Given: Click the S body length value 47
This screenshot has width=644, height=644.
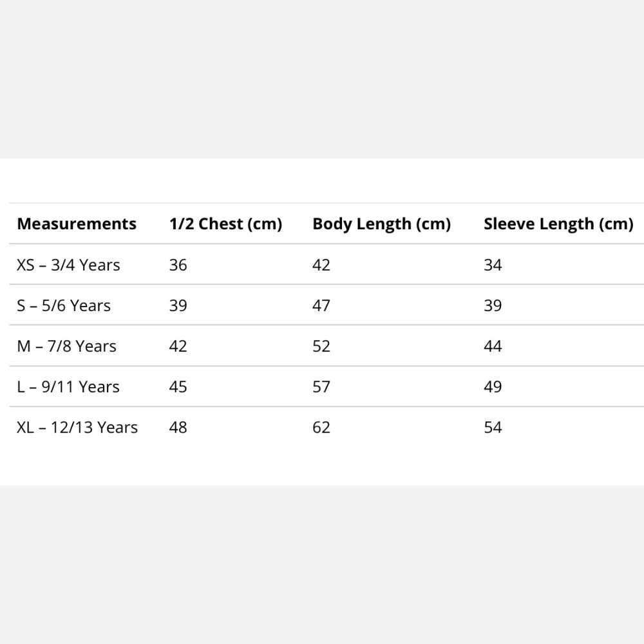Looking at the screenshot, I should pyautogui.click(x=321, y=305).
